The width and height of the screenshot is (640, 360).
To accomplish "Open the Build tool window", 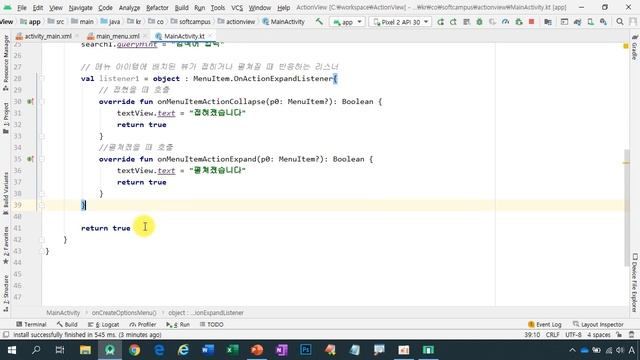I will point(67,324).
